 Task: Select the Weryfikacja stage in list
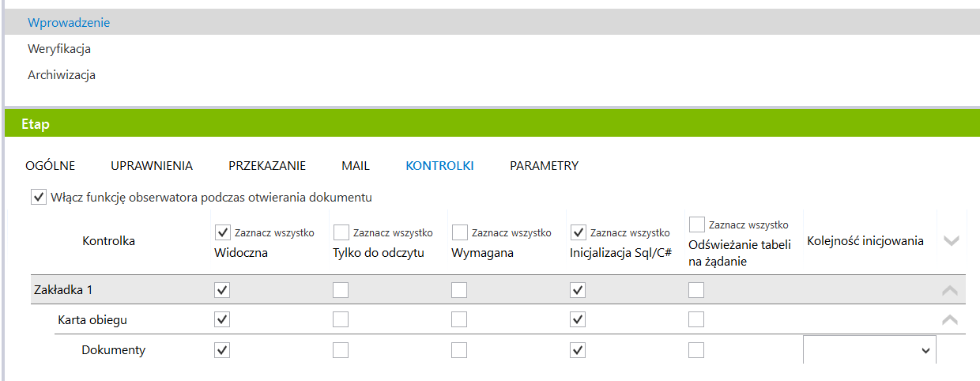59,49
